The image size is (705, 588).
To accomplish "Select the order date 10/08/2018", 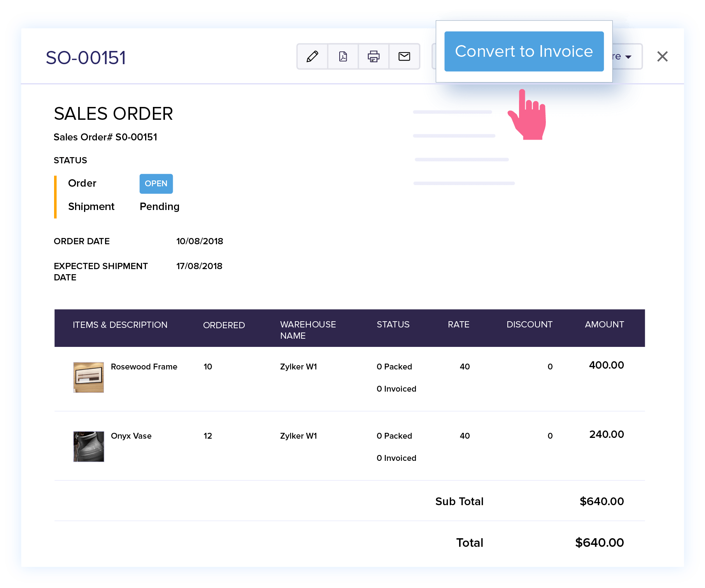I will [200, 241].
